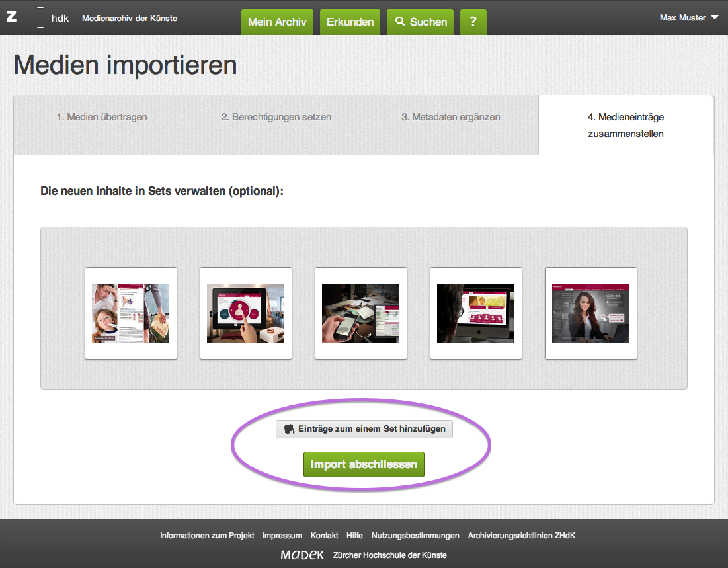Expand the Max Muster user menu
728x568 pixels.
pyautogui.click(x=688, y=18)
